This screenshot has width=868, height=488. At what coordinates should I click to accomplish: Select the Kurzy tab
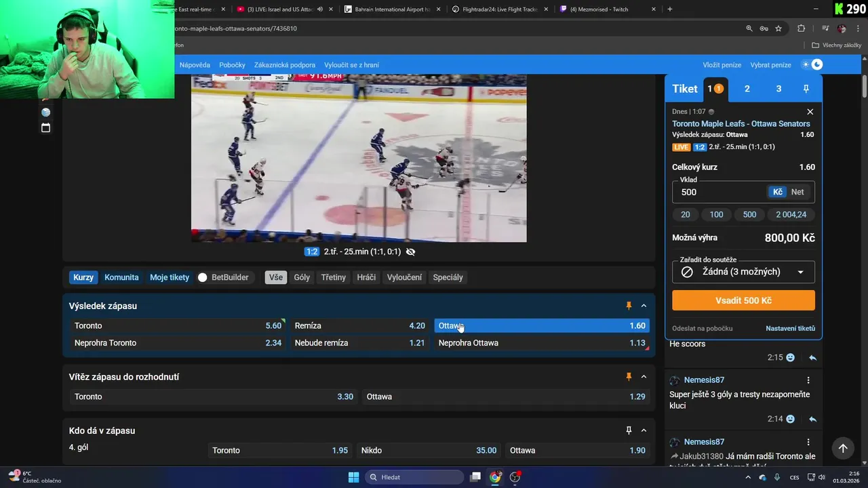click(x=83, y=277)
